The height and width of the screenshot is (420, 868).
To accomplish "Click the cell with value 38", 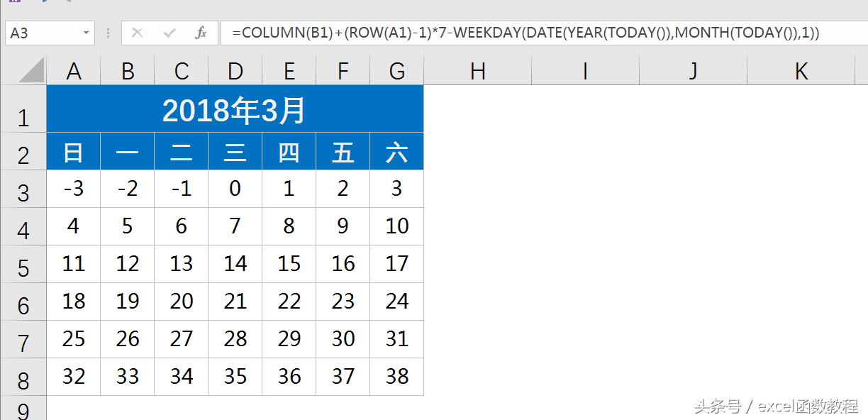I will tap(397, 377).
